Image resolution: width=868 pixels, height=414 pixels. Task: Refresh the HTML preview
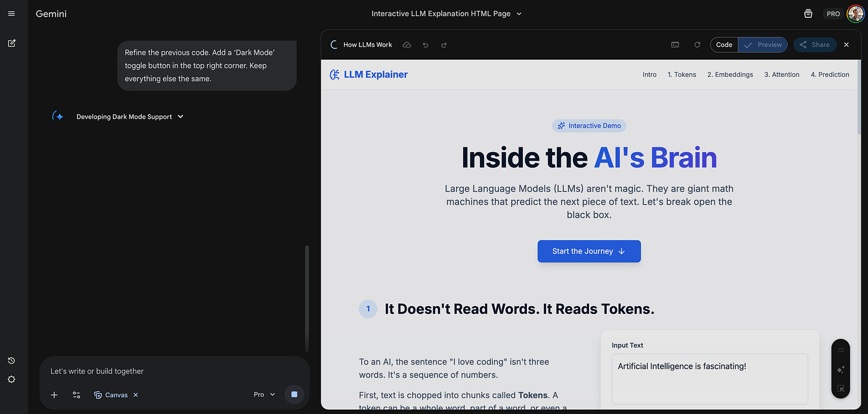(697, 45)
